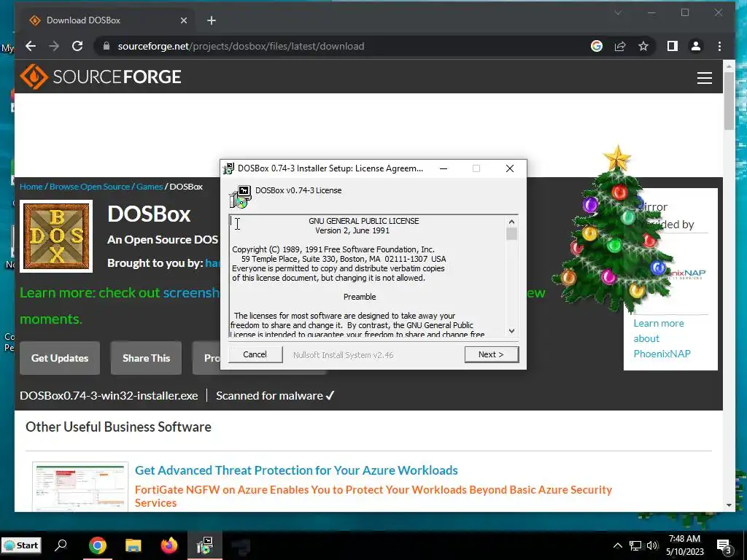Click inside the GNU license text box
The width and height of the screenshot is (747, 560).
pyautogui.click(x=367, y=276)
